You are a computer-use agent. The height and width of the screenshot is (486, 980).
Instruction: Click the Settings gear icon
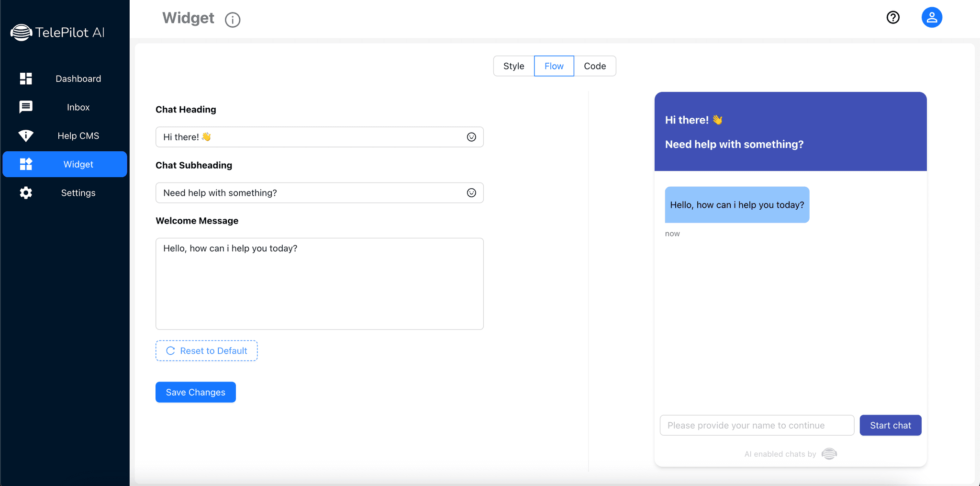(26, 193)
